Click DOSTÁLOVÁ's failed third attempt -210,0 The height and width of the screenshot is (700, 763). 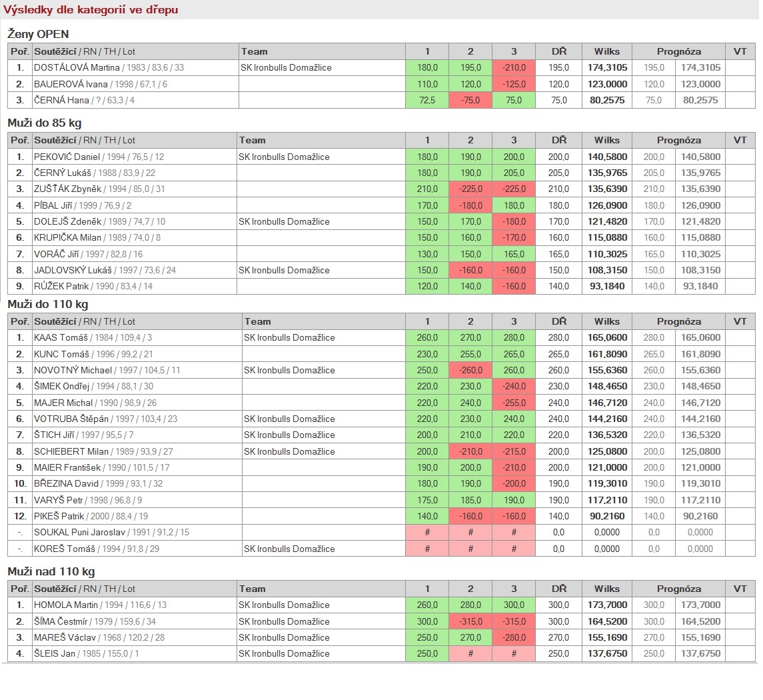pos(514,67)
